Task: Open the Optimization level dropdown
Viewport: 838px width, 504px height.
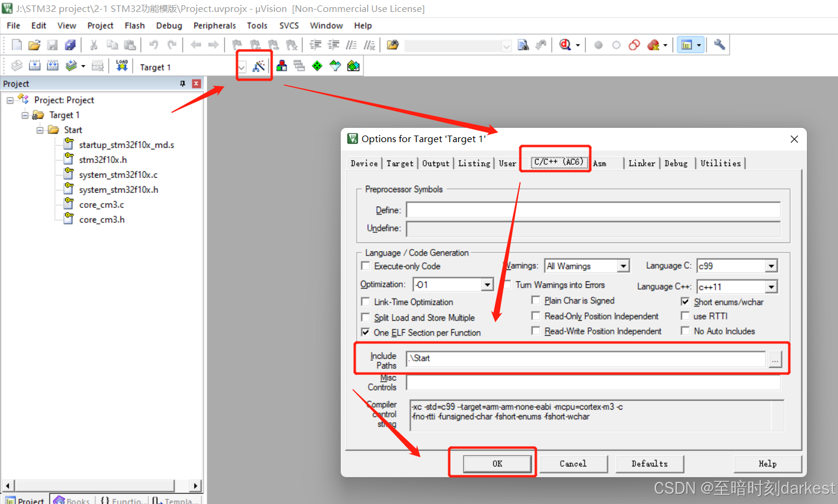Action: tap(487, 284)
